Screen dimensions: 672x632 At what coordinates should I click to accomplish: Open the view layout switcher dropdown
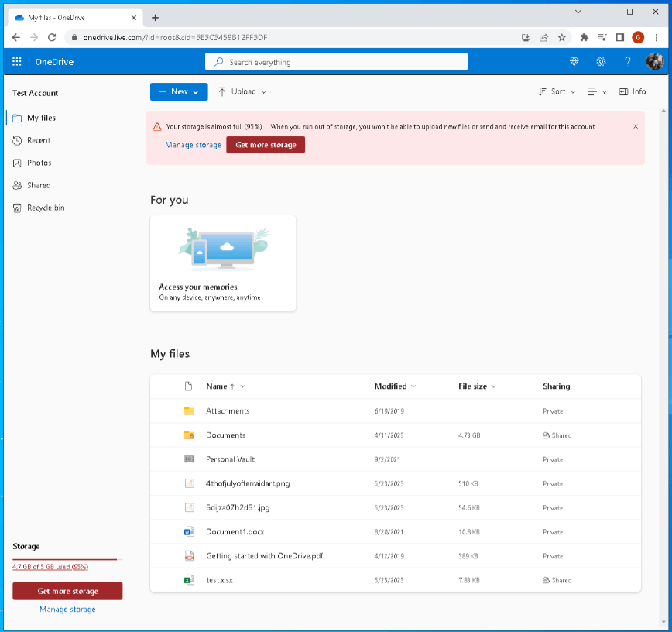click(597, 91)
